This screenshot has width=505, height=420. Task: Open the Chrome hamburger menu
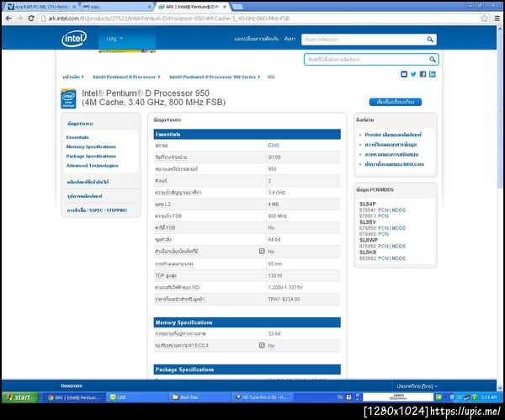(x=497, y=19)
